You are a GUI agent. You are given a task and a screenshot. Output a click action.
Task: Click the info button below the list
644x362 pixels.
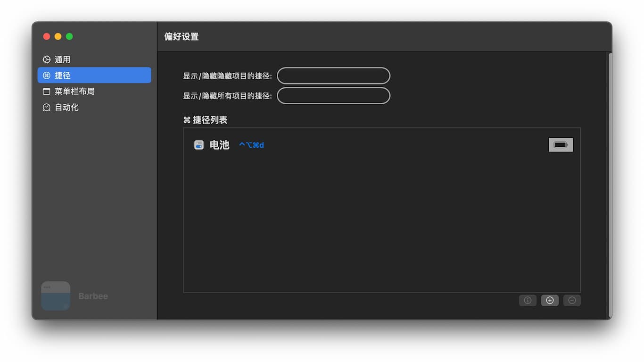(528, 300)
